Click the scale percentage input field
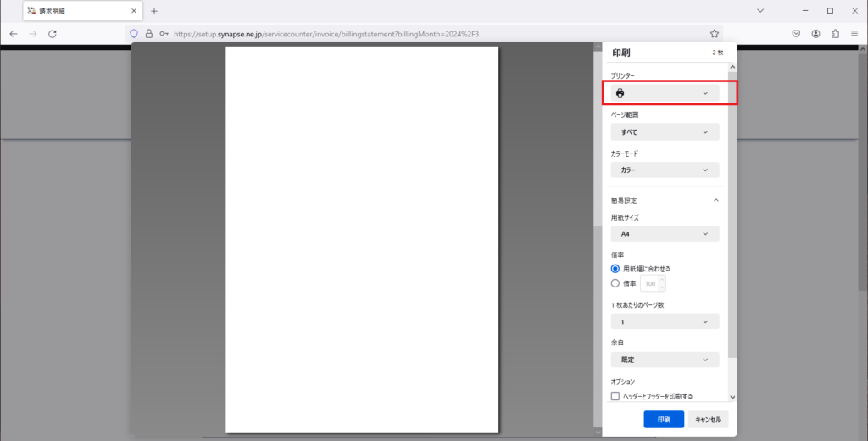Image resolution: width=868 pixels, height=441 pixels. click(x=650, y=283)
